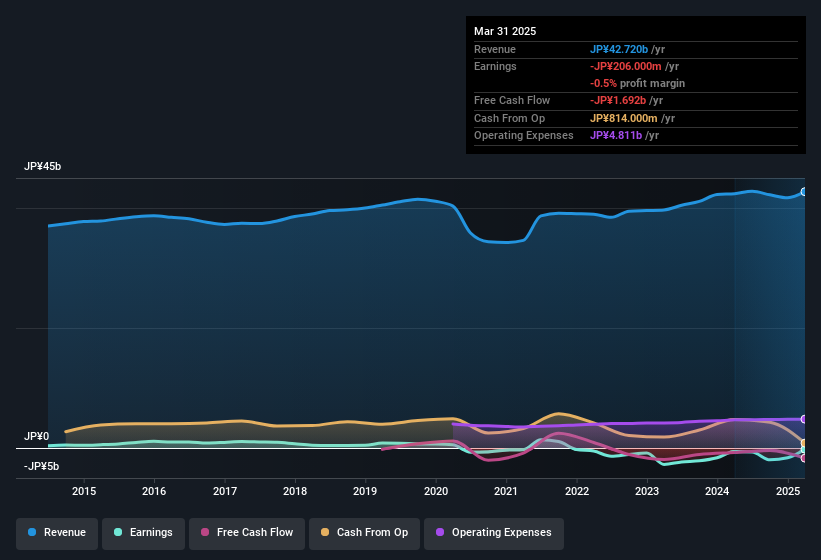Toggle the Earnings legend series

143,533
